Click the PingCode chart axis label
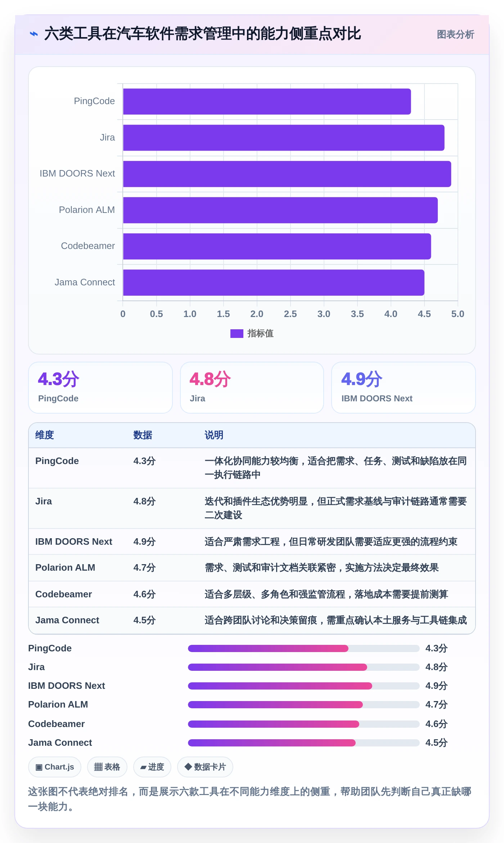Viewport: 504px width, 843px height. click(94, 101)
